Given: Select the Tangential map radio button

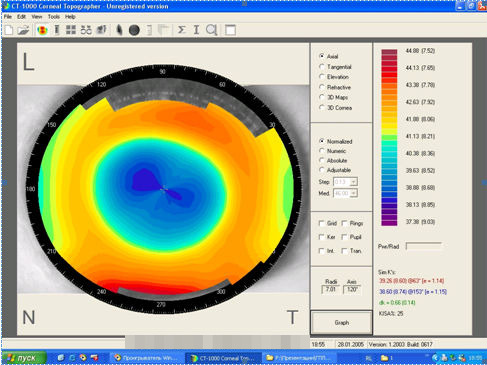Looking at the screenshot, I should (322, 67).
